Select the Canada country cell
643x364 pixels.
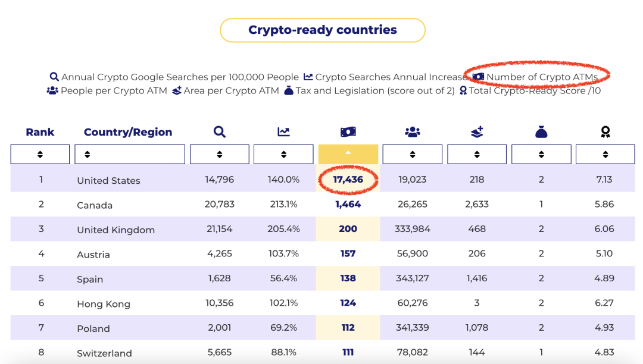pyautogui.click(x=95, y=205)
